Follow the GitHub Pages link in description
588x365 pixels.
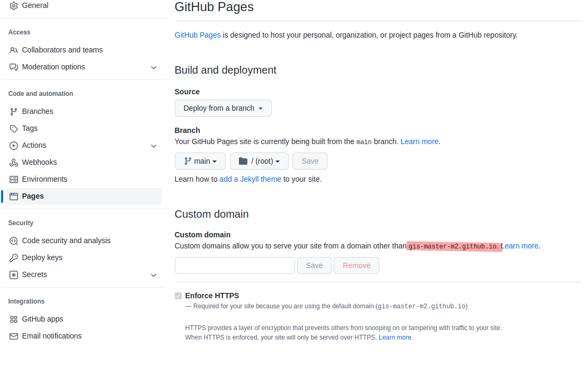point(198,35)
